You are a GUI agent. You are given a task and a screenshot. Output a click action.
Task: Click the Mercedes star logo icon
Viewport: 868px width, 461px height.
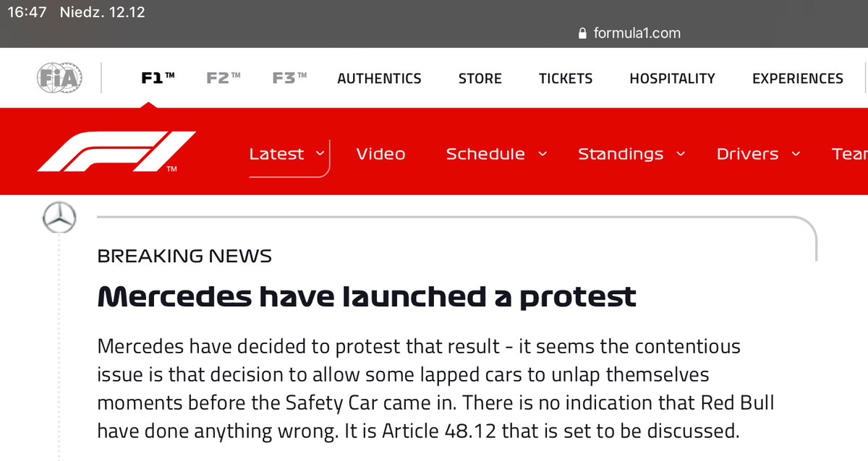[60, 217]
